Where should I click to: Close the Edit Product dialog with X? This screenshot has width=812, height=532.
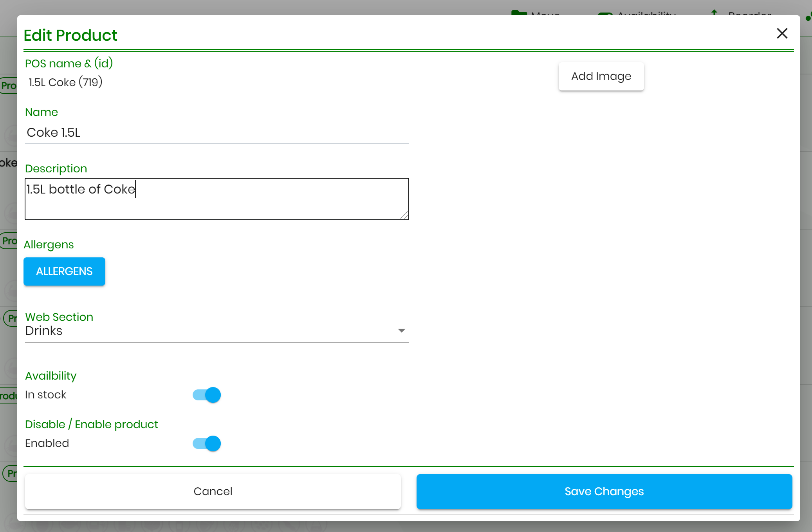coord(782,34)
